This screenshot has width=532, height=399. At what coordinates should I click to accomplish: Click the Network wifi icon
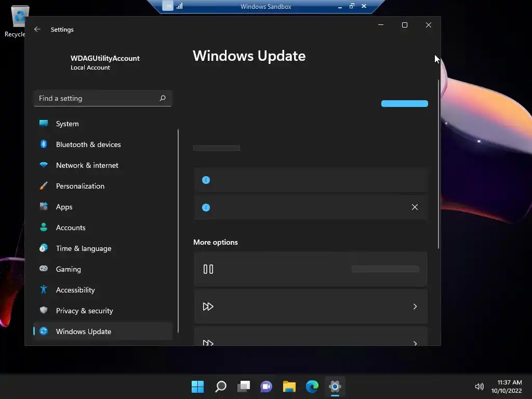pos(44,165)
